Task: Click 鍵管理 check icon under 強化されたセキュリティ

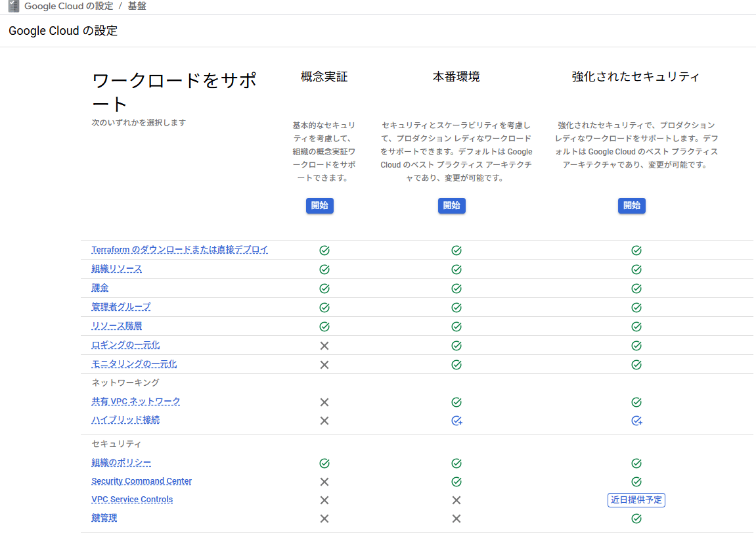Action: 636,519
